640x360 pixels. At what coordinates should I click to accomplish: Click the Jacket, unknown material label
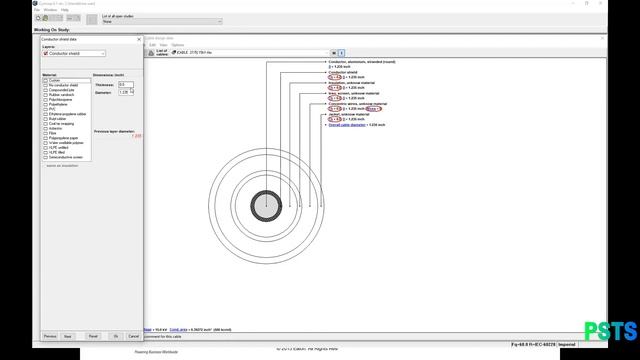click(x=349, y=115)
